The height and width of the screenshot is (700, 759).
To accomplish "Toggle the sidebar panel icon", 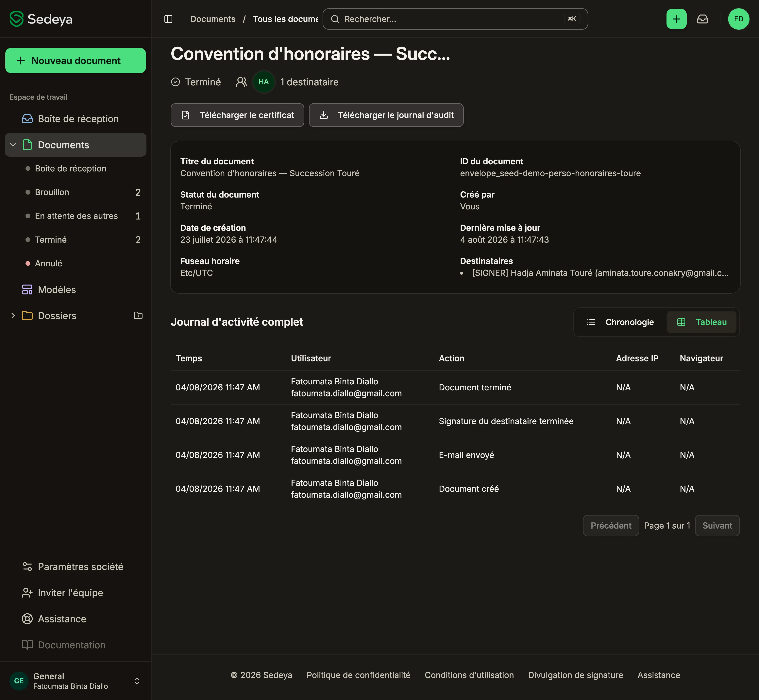I will click(168, 19).
